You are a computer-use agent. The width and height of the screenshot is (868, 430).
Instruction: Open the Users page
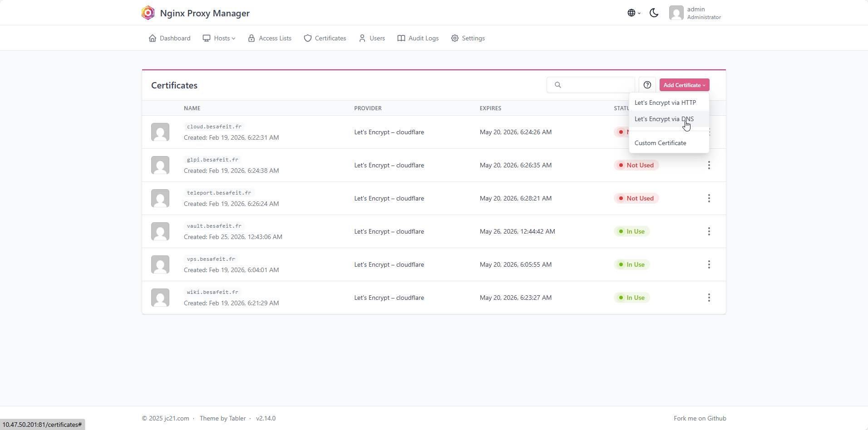pyautogui.click(x=372, y=38)
